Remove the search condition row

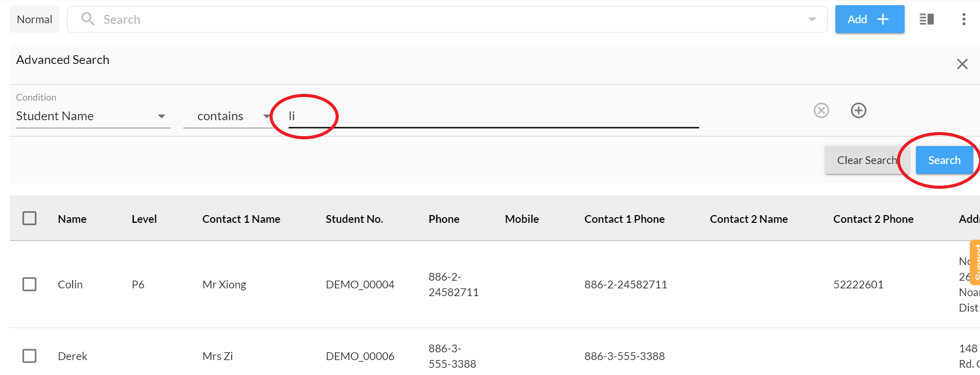coord(821,110)
